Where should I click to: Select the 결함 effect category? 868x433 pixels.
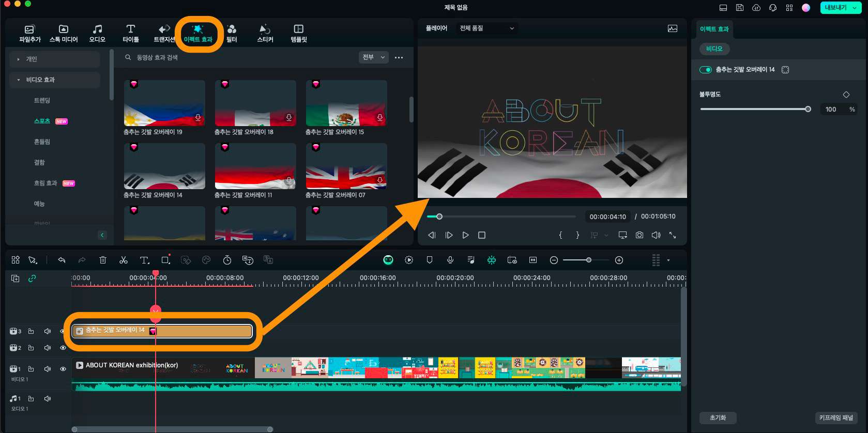point(39,162)
